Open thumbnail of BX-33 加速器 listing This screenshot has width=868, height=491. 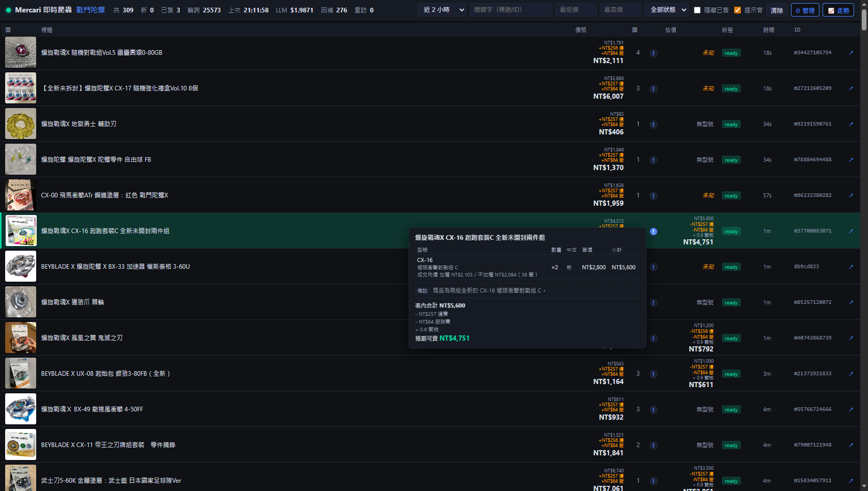[21, 266]
